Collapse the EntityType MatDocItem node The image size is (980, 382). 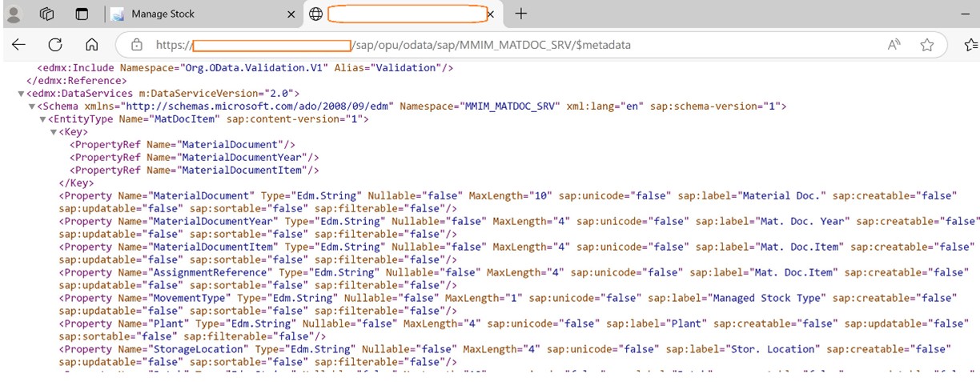tap(42, 119)
